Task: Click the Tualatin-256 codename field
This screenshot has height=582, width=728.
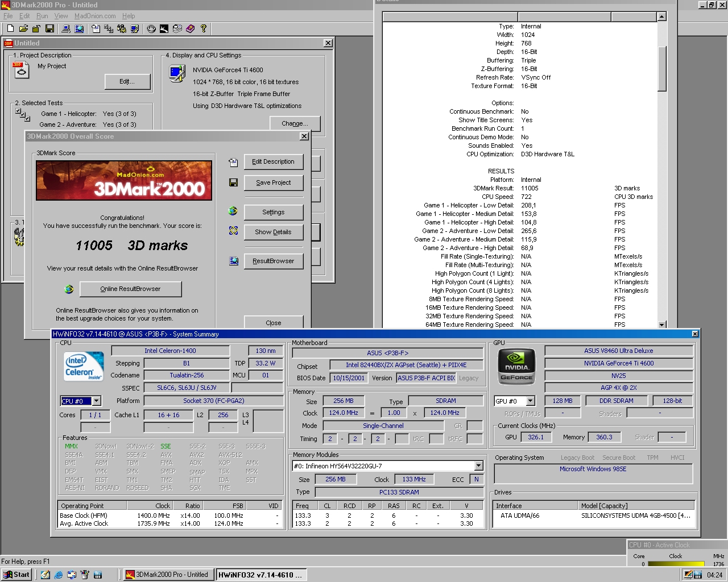Action: (187, 375)
